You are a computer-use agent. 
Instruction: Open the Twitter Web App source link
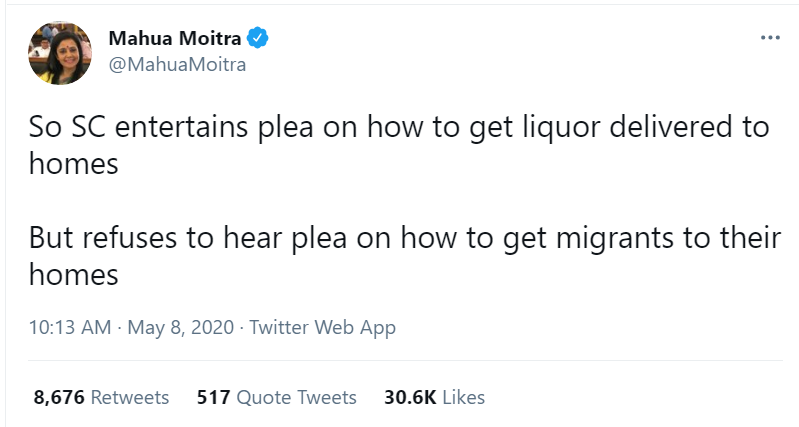point(322,327)
